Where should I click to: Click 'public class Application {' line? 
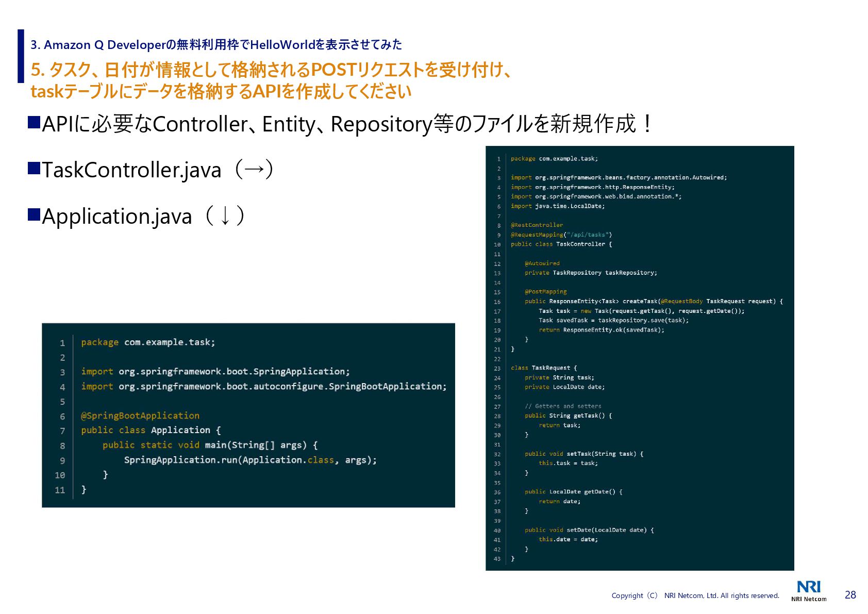[151, 430]
